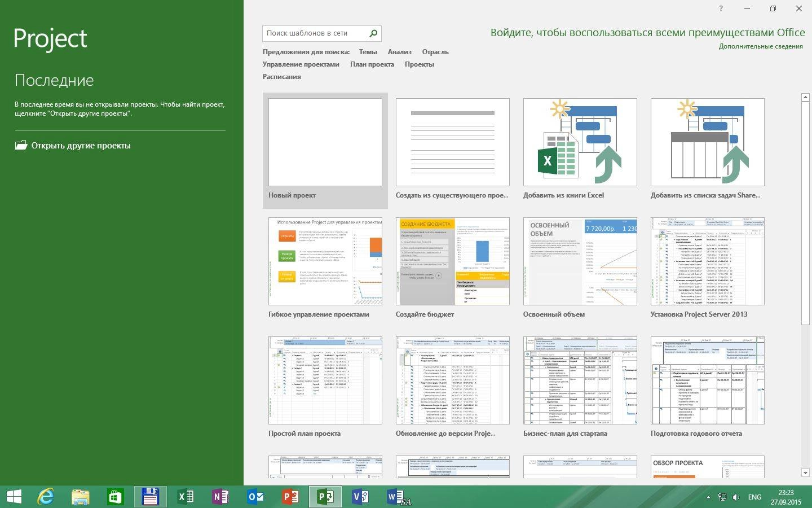This screenshot has width=812, height=508.
Task: Open the 'Расписания' search suggestion
Action: click(x=281, y=77)
